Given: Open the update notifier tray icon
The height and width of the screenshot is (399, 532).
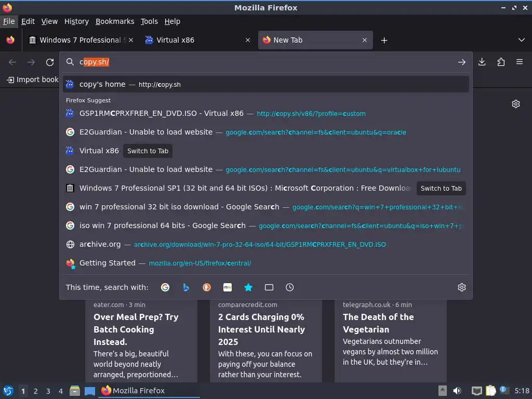Looking at the screenshot, I should click(504, 390).
